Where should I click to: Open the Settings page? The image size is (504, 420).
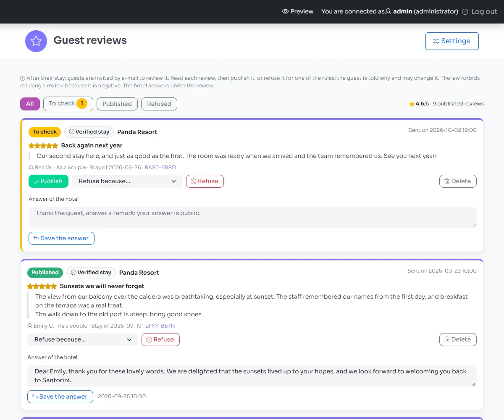(x=452, y=41)
